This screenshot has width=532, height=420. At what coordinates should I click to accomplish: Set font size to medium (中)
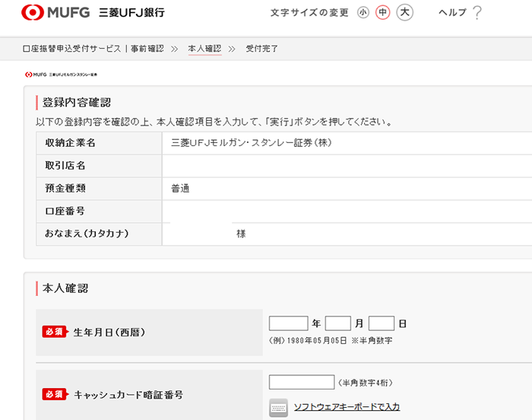383,13
